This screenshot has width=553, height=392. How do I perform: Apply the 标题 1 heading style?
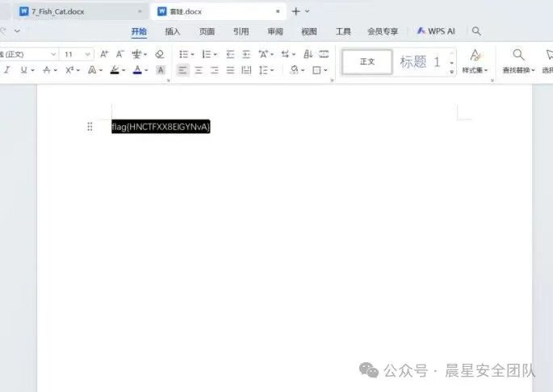point(420,62)
